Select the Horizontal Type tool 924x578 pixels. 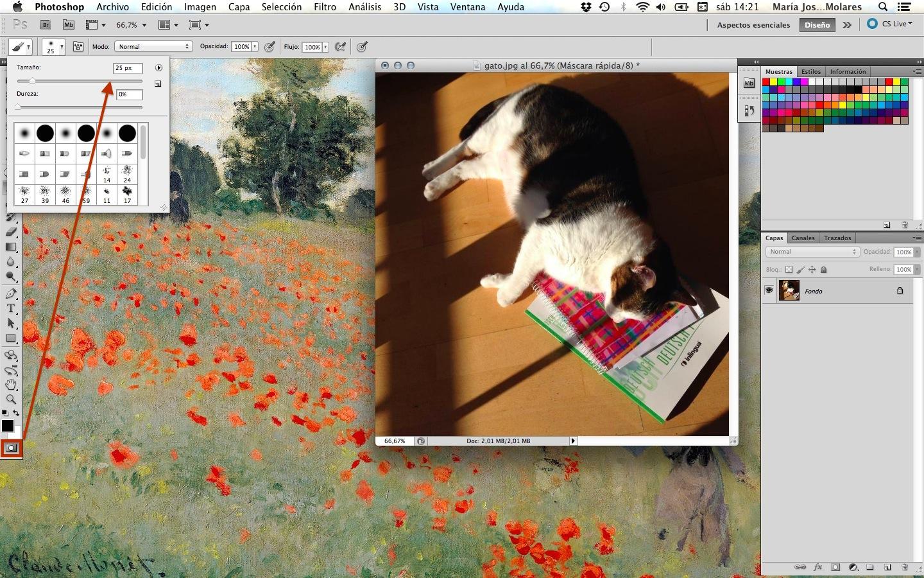tap(11, 308)
